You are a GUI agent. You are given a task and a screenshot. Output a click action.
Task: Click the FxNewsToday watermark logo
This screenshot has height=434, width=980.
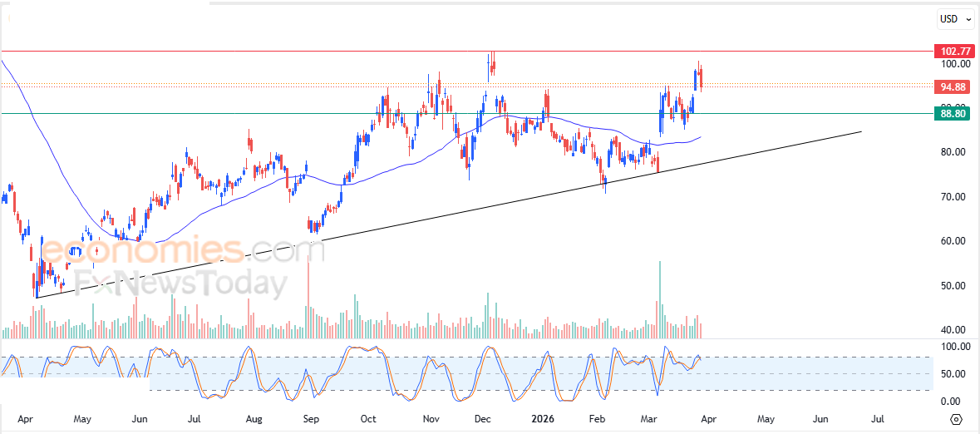180,284
